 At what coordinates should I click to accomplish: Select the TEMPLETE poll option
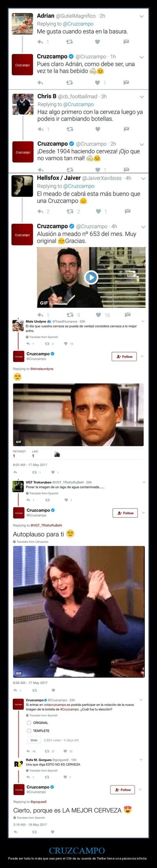click(x=29, y=731)
